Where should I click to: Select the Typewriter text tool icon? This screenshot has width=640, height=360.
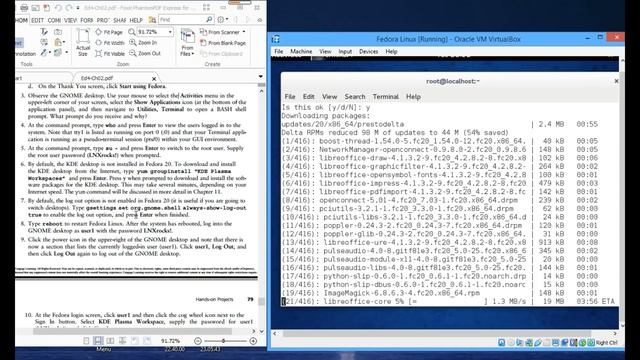point(44,32)
